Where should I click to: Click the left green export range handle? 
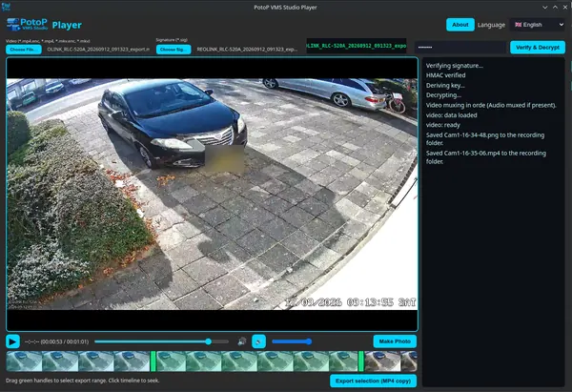click(x=153, y=361)
